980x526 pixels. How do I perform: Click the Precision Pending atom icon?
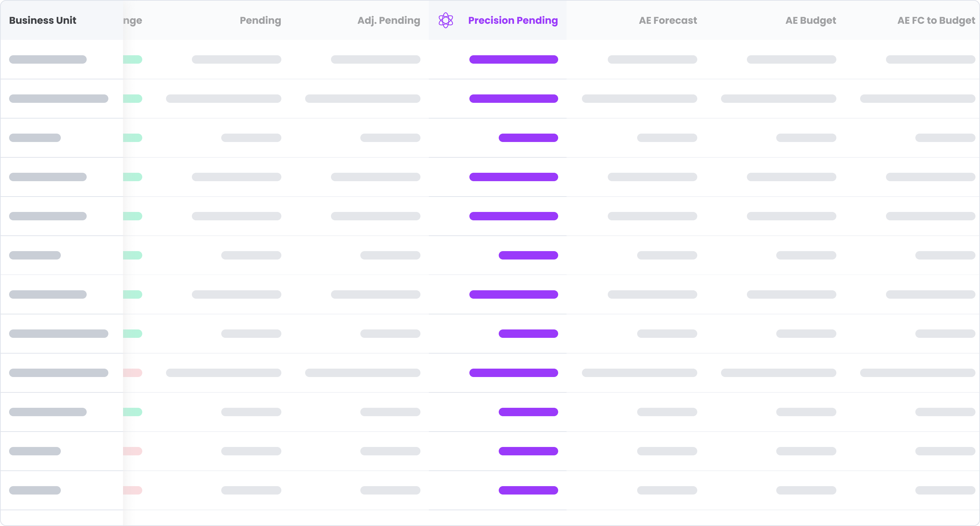446,20
